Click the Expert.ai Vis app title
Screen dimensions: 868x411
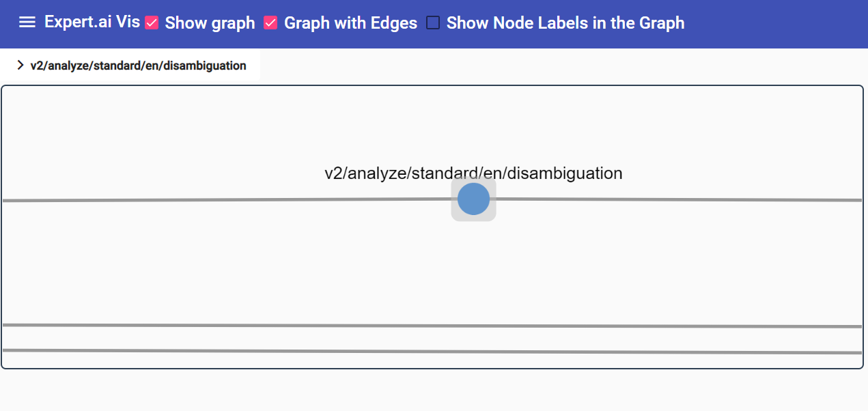[x=92, y=22]
